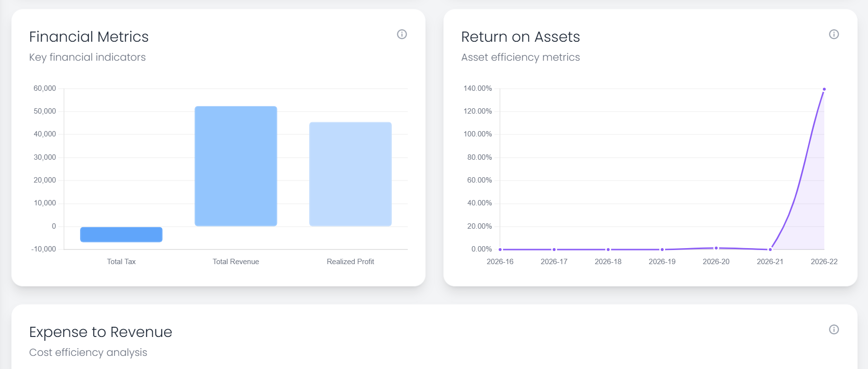Image resolution: width=868 pixels, height=369 pixels.
Task: Click the 'Financial Metrics' card title
Action: tap(89, 37)
